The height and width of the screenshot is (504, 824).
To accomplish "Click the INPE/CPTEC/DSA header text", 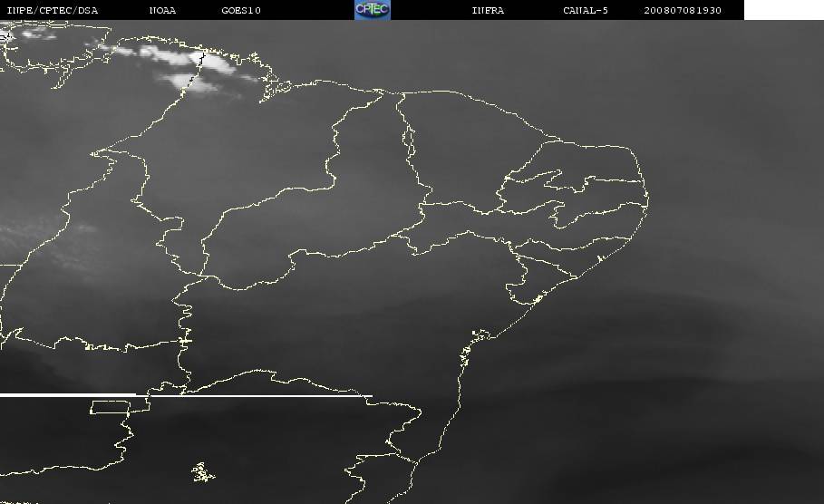I will tap(52, 10).
